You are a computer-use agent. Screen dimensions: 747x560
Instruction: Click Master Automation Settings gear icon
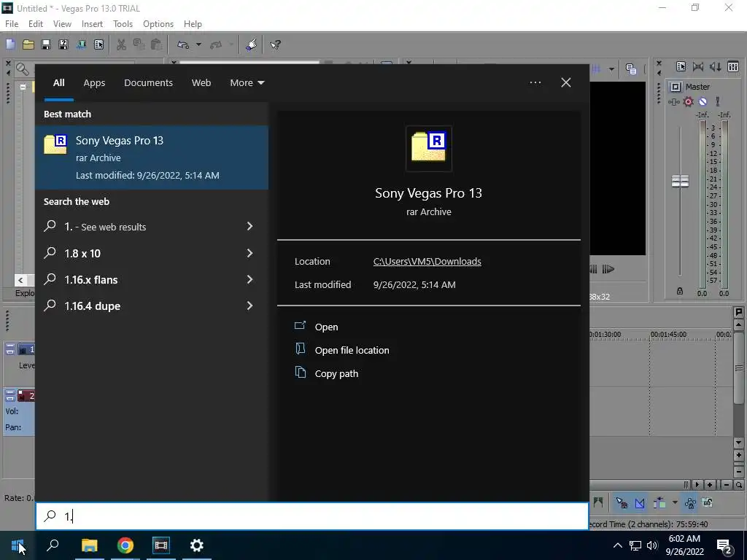(x=688, y=102)
